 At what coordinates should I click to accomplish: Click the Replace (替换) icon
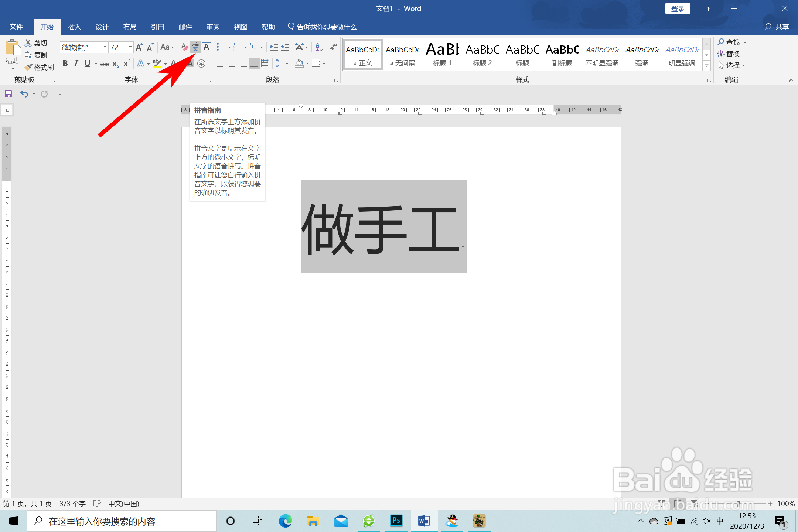coord(721,54)
